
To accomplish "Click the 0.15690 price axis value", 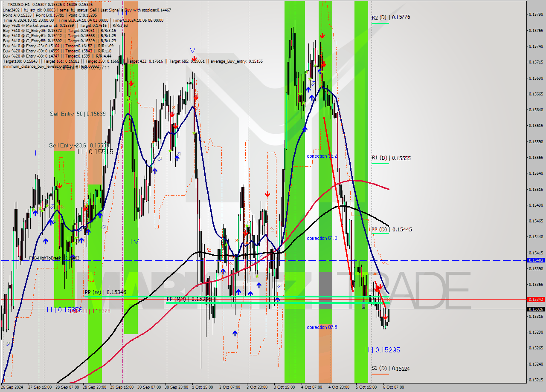I will 536,78.
